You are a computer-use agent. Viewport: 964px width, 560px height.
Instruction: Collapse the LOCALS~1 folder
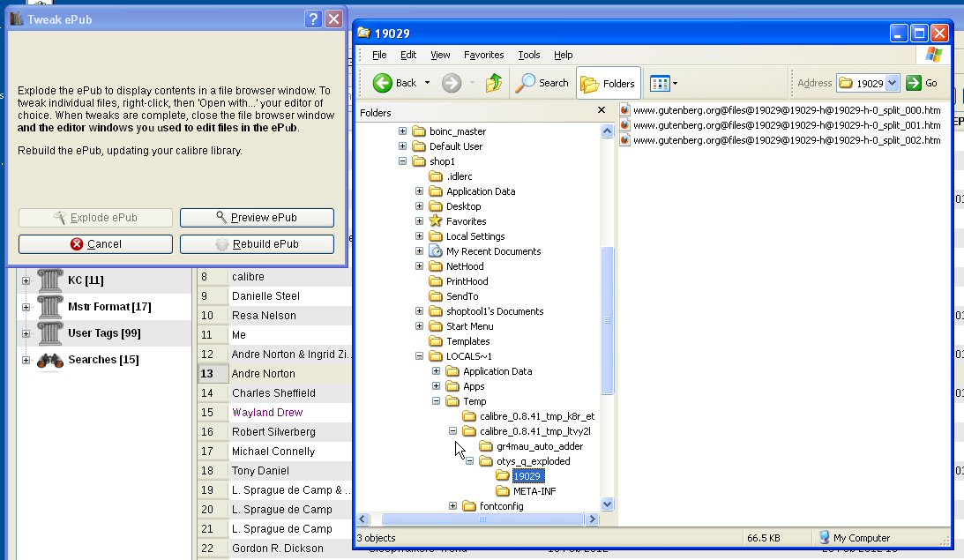[419, 356]
